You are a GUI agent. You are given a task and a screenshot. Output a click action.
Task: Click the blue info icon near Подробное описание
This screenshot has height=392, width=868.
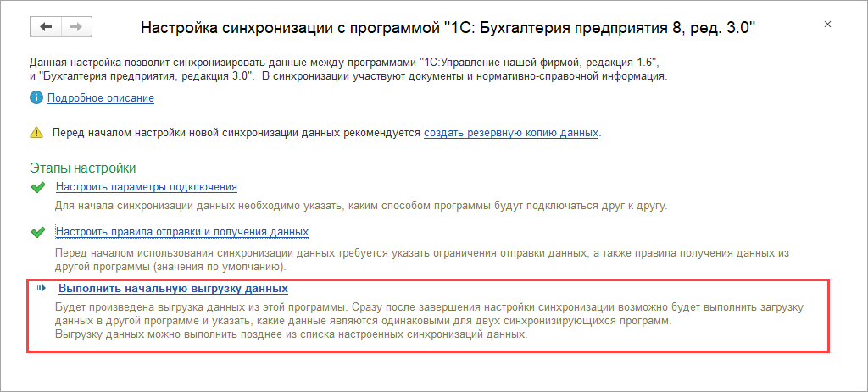[x=36, y=98]
